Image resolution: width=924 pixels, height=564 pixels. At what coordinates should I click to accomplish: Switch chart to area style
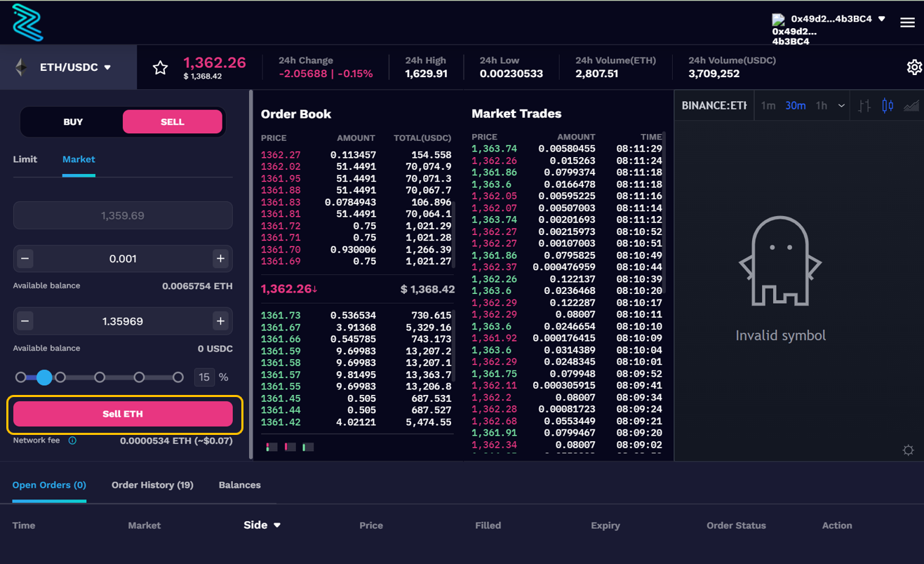click(x=911, y=106)
